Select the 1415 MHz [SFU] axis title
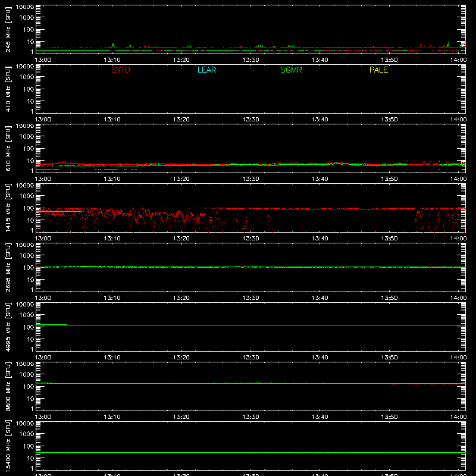 point(8,208)
